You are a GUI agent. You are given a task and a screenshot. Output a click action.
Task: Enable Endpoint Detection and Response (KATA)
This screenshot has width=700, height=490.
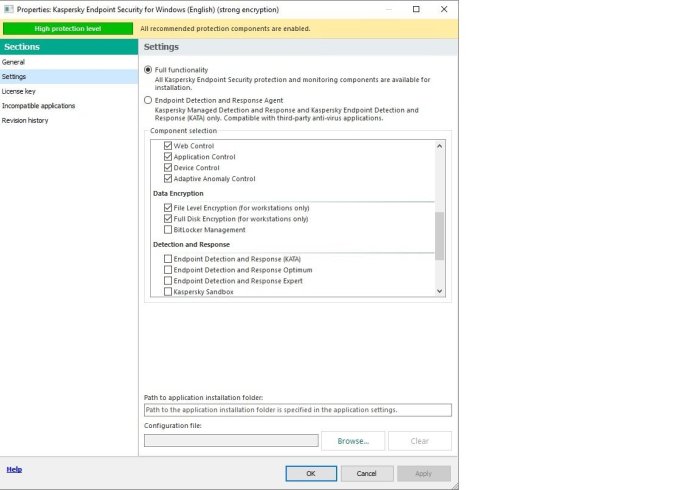[x=168, y=258]
